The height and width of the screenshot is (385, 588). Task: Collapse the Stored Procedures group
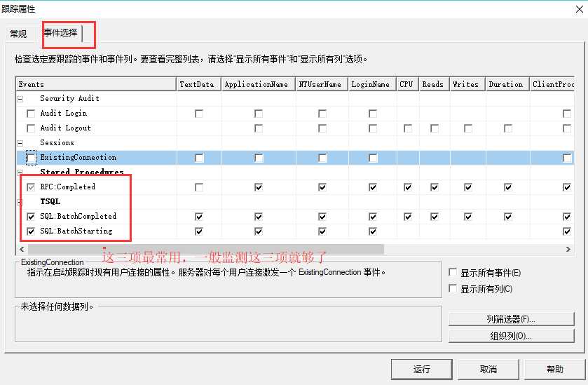[20, 173]
